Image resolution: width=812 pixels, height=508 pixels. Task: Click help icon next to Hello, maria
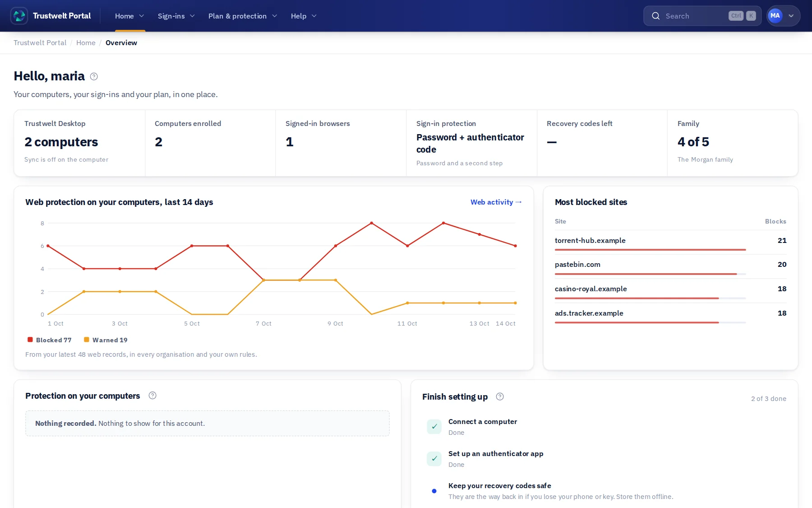94,76
